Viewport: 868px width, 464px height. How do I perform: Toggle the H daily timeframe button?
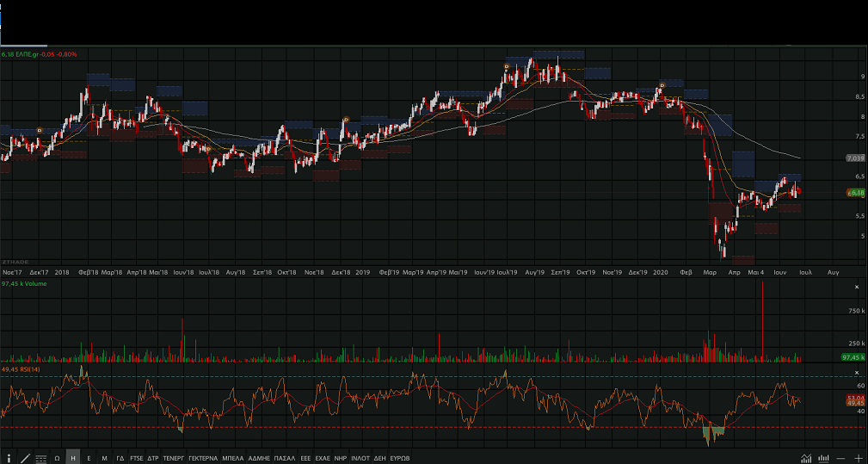(x=73, y=458)
